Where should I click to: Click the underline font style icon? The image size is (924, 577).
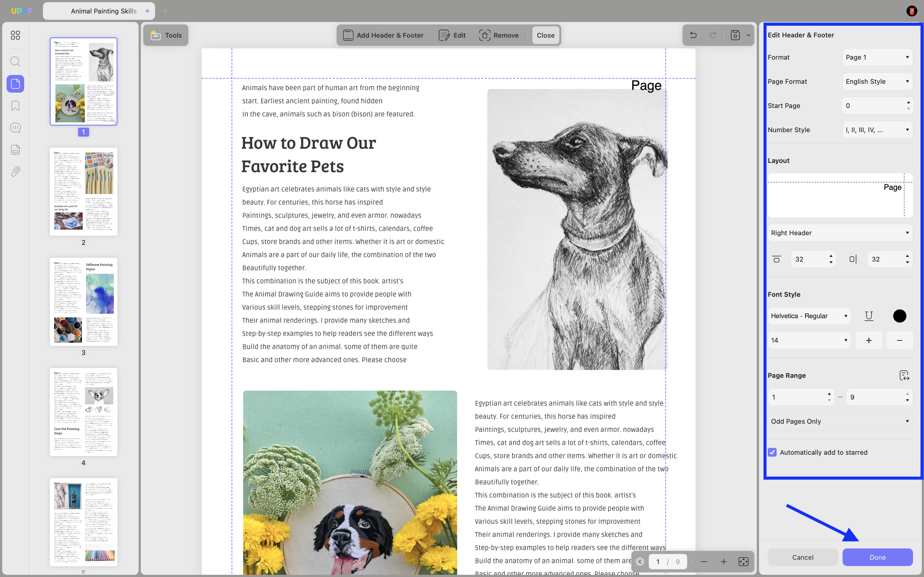pyautogui.click(x=869, y=316)
